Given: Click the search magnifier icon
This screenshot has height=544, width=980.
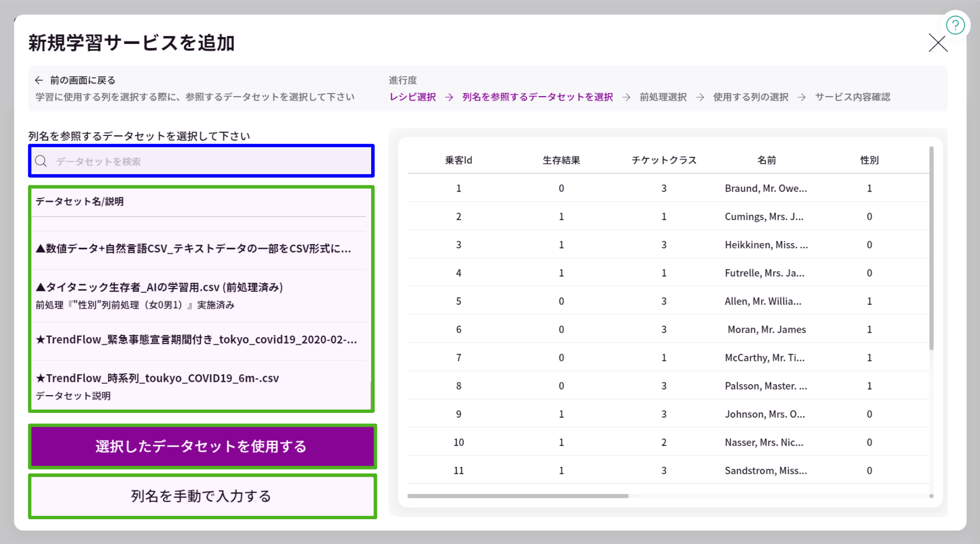Looking at the screenshot, I should (42, 161).
